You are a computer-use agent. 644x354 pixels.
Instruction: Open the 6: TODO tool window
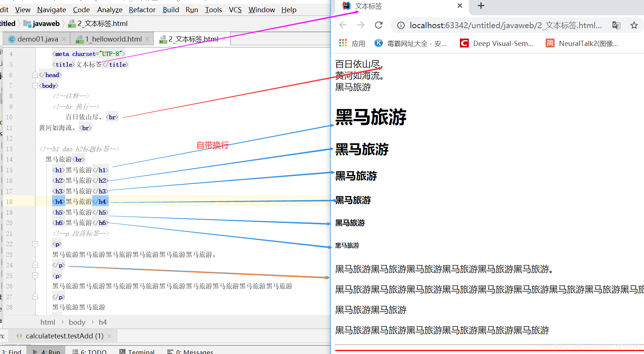tap(89, 351)
